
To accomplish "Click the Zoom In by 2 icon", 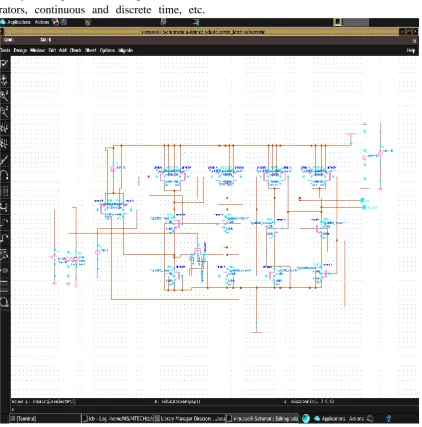I will (4, 96).
